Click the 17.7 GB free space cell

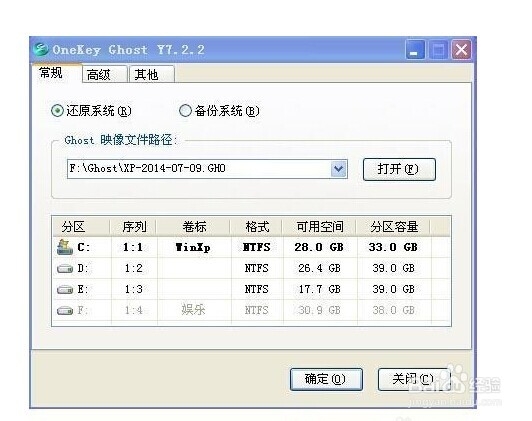[319, 289]
